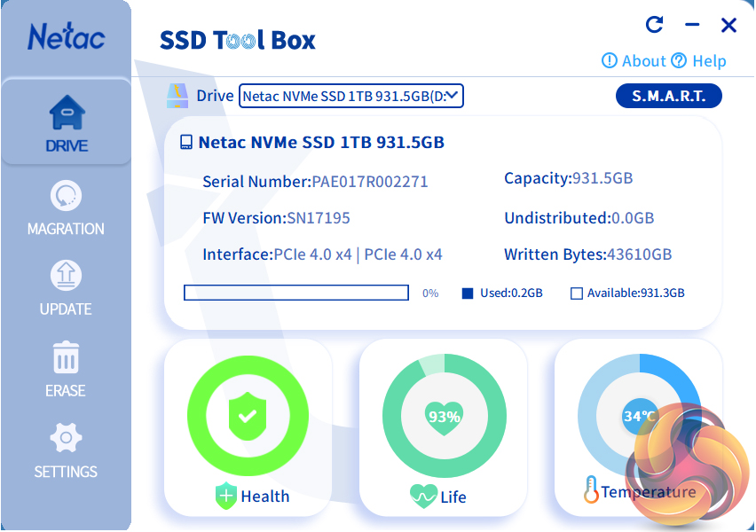756x532 pixels.
Task: Click the green Health shield ring
Action: tap(248, 415)
